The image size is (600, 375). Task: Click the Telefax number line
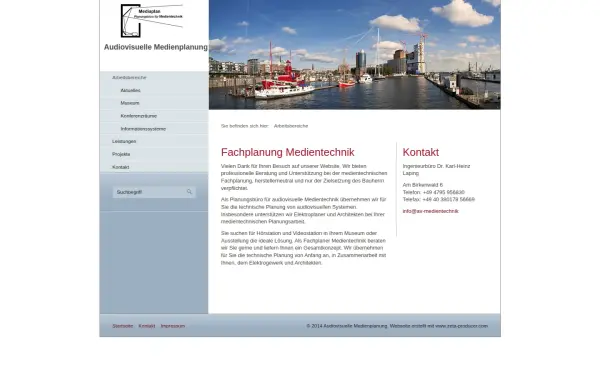click(x=439, y=199)
